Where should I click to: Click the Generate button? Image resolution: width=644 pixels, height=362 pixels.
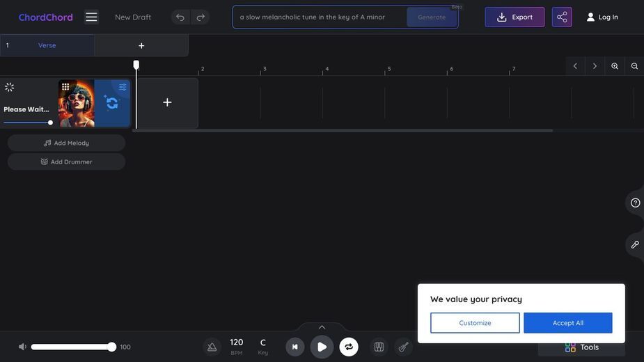click(x=431, y=17)
